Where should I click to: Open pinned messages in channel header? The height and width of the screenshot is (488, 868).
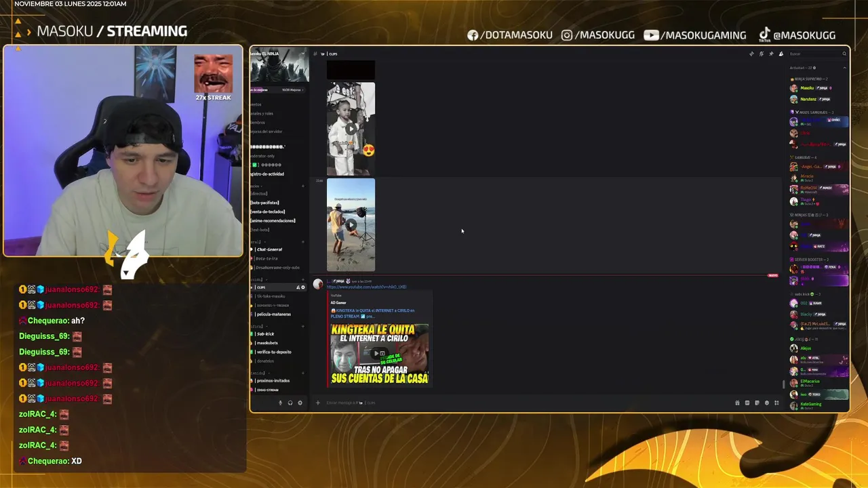[771, 54]
